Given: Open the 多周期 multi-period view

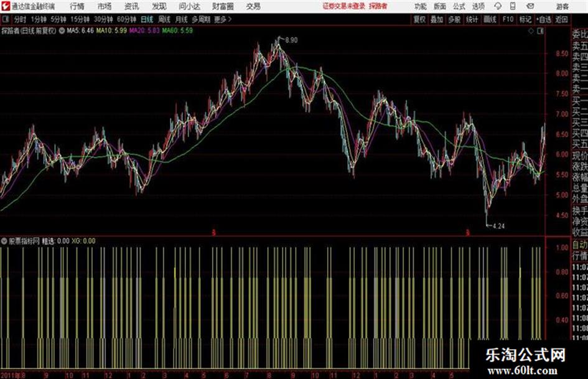Looking at the screenshot, I should (201, 19).
